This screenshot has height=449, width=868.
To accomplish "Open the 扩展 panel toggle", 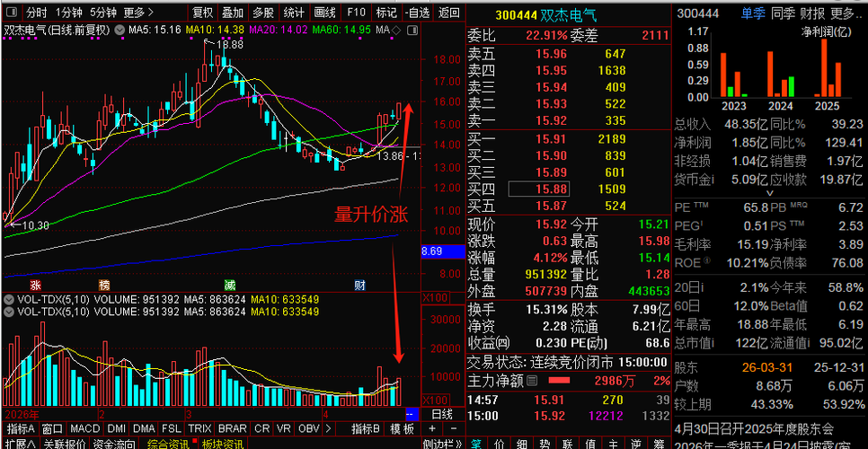I will [19, 444].
